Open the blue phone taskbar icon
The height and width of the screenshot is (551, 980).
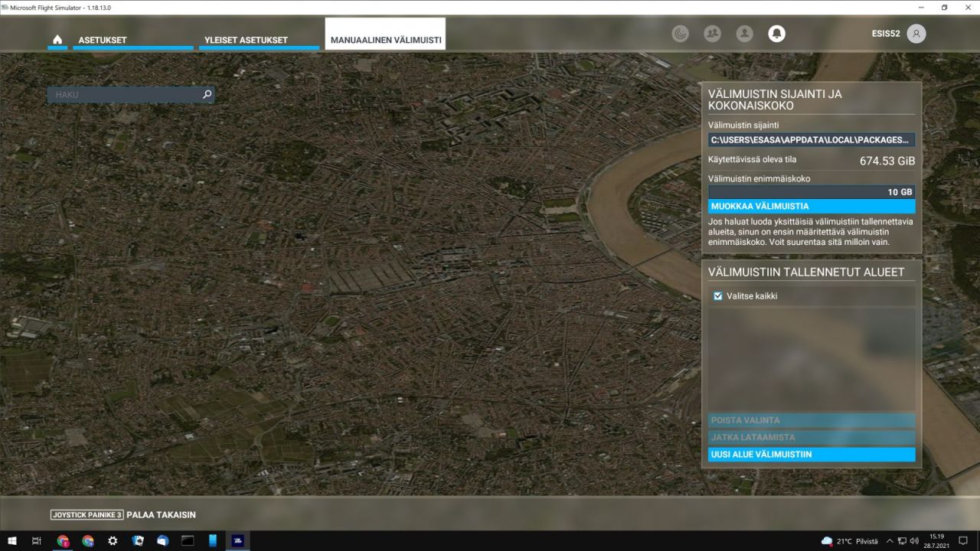coord(213,541)
